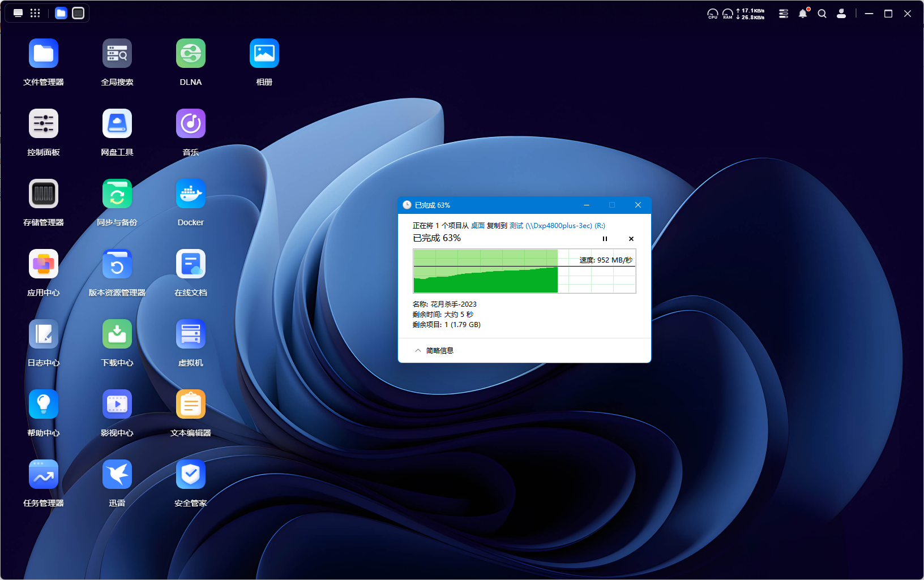Image resolution: width=924 pixels, height=580 pixels.
Task: Open 文本编辑器 text editor
Action: pos(191,404)
